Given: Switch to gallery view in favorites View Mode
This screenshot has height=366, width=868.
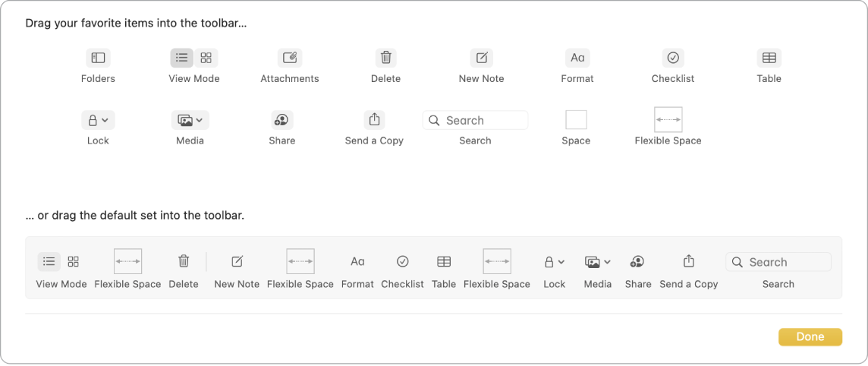Looking at the screenshot, I should 206,58.
